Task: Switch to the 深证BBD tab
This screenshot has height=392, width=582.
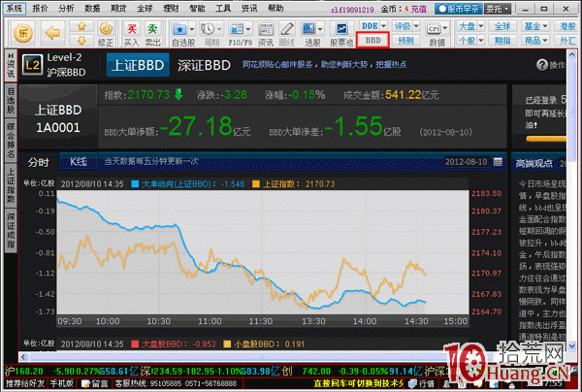Action: (x=204, y=65)
